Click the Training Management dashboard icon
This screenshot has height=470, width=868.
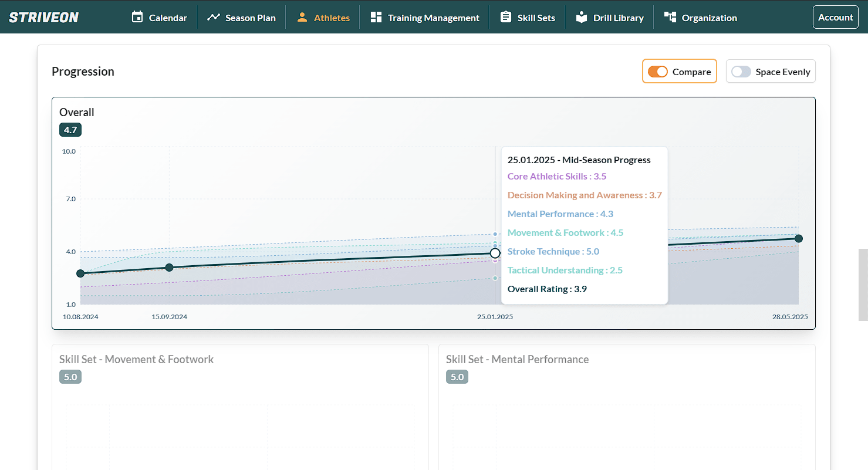coord(376,17)
